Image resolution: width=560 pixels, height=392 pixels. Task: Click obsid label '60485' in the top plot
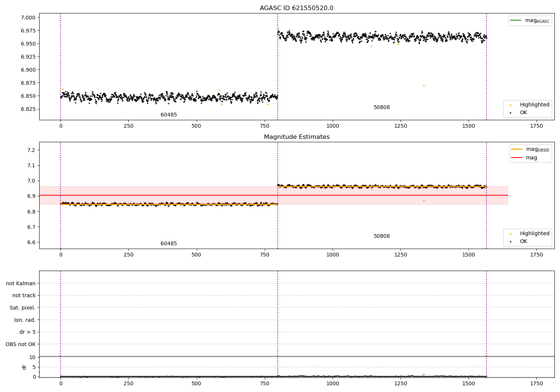point(169,115)
